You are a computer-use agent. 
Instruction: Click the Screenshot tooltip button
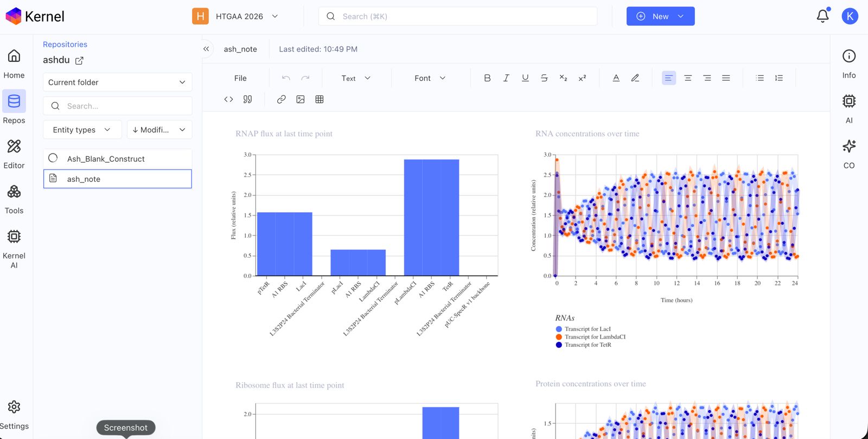[x=126, y=428]
